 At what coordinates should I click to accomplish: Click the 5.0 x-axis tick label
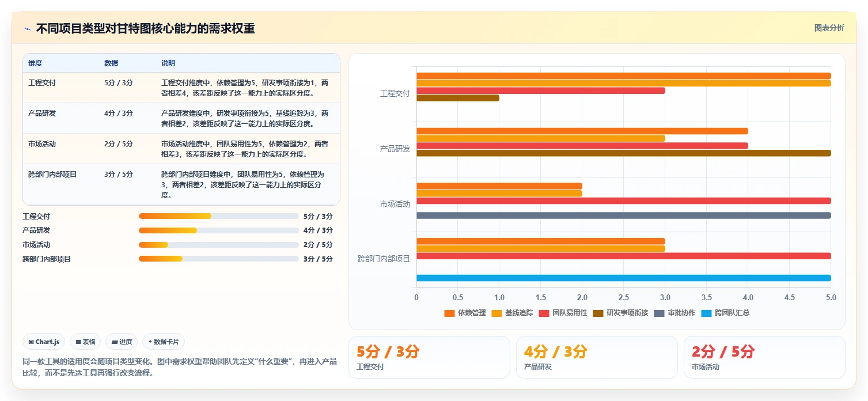coord(831,297)
